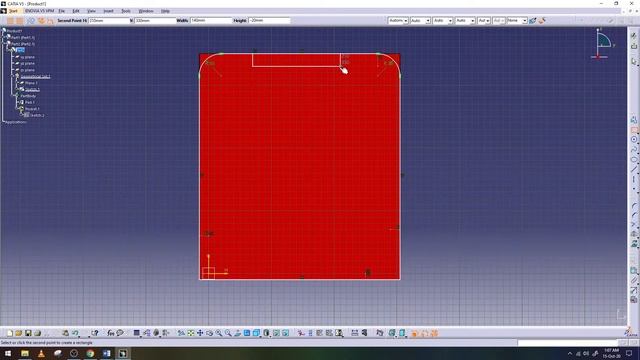
Task: Click the Circle tool in right toolbar
Action: (x=634, y=140)
